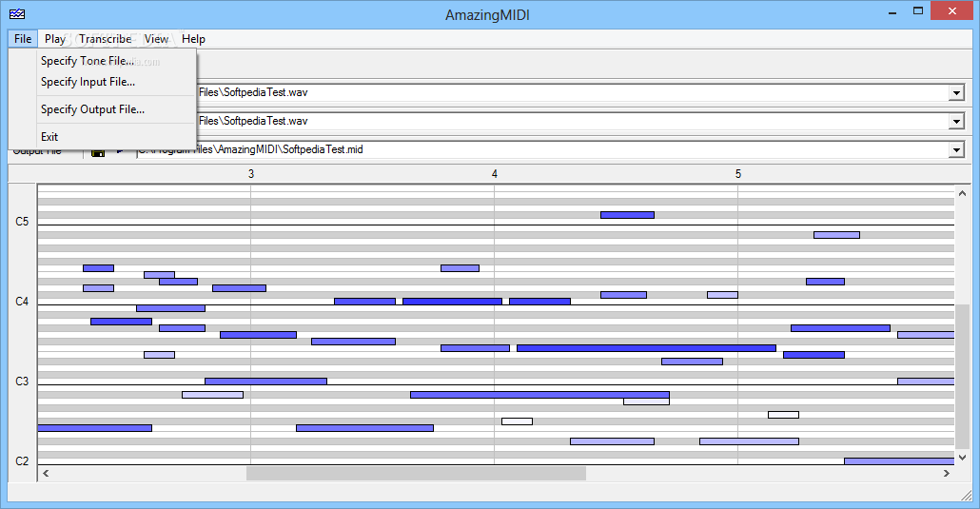Click measure marker 5 on the ruler
The height and width of the screenshot is (509, 980).
[x=738, y=174]
